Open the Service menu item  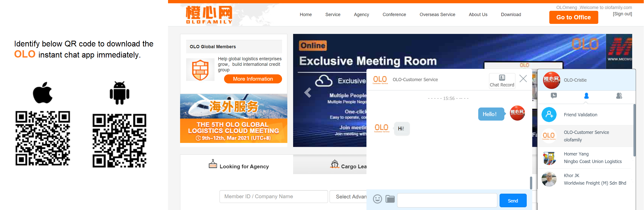pos(333,15)
